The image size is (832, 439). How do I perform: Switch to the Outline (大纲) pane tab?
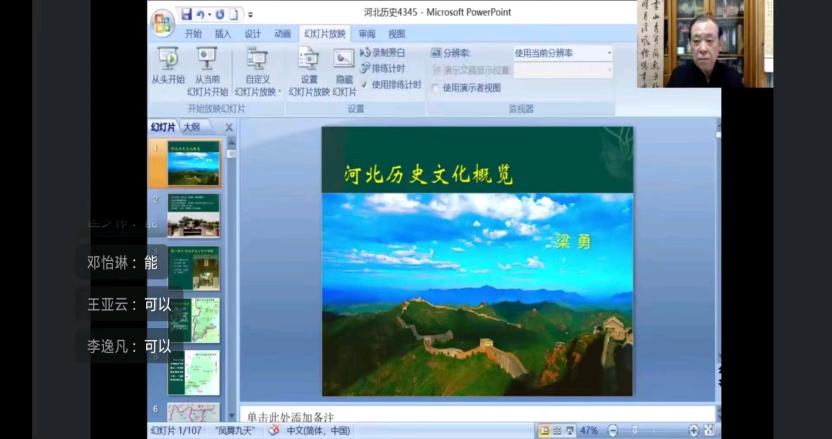[191, 127]
